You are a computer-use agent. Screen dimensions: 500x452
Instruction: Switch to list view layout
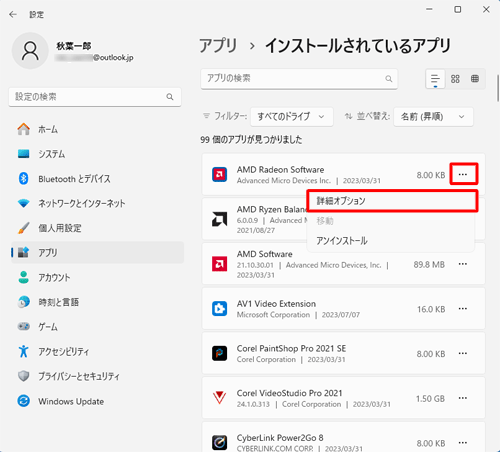pos(435,79)
